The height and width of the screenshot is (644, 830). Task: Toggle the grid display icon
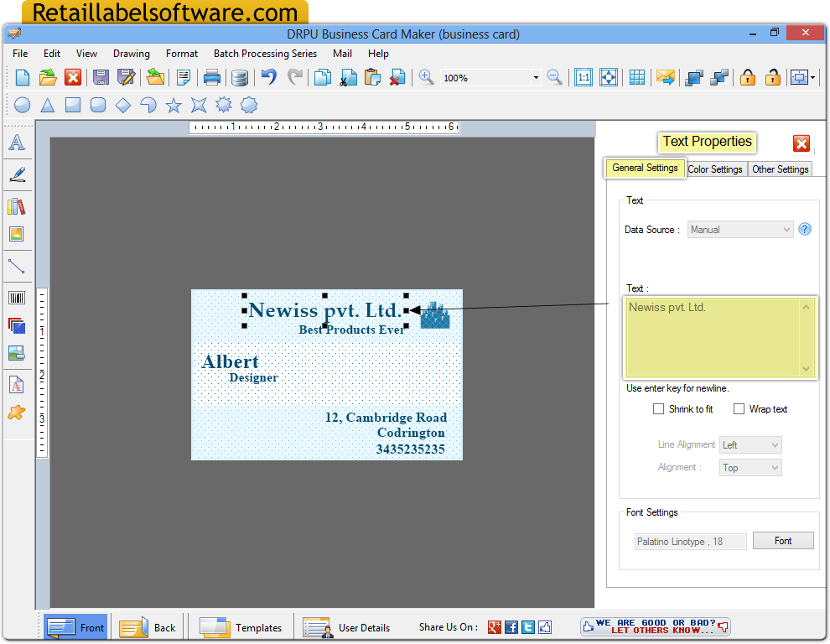pyautogui.click(x=637, y=76)
